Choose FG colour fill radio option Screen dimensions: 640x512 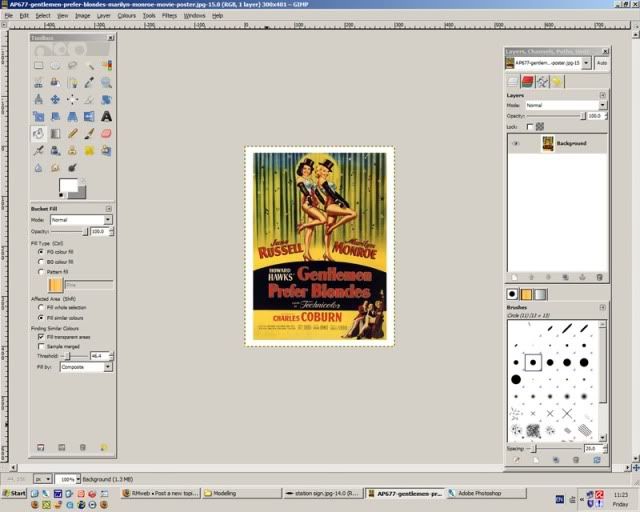pyautogui.click(x=41, y=252)
